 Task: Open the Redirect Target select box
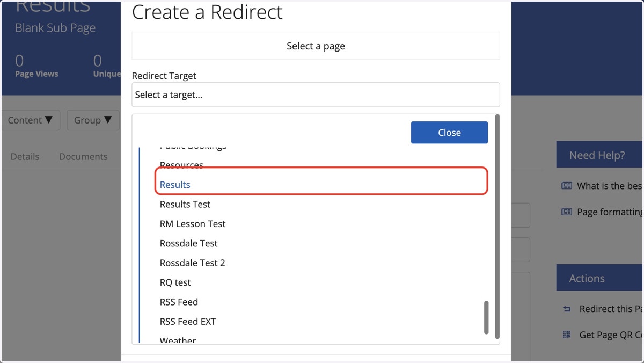pos(316,95)
